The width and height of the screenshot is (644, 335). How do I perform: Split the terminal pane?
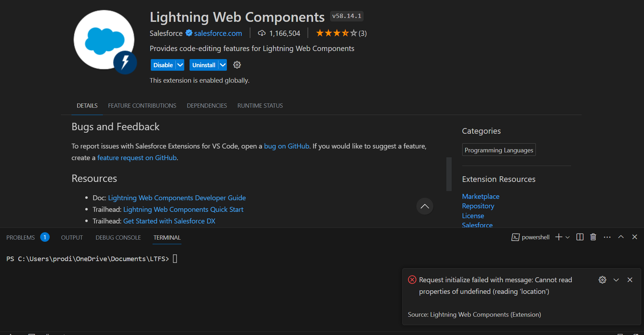[x=580, y=237]
